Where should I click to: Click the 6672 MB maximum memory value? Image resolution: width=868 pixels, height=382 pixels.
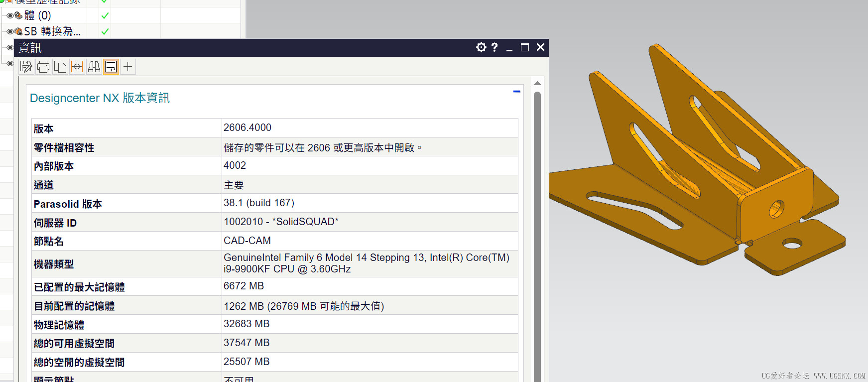tap(244, 286)
